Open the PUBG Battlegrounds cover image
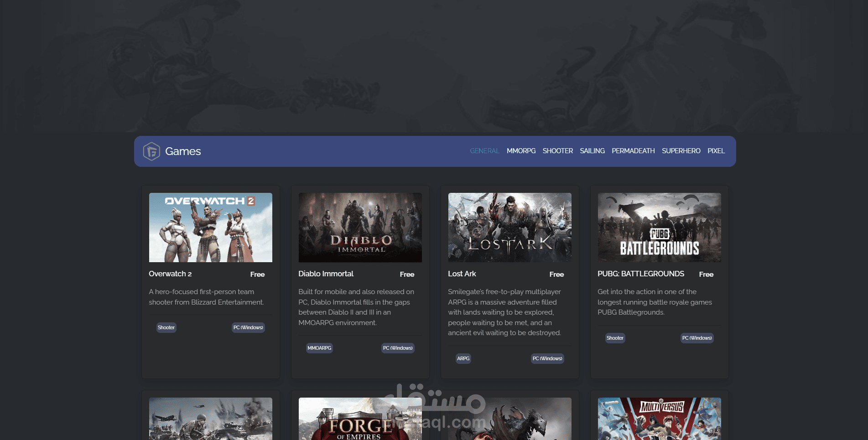Screen dimensions: 868x440 click(660, 228)
